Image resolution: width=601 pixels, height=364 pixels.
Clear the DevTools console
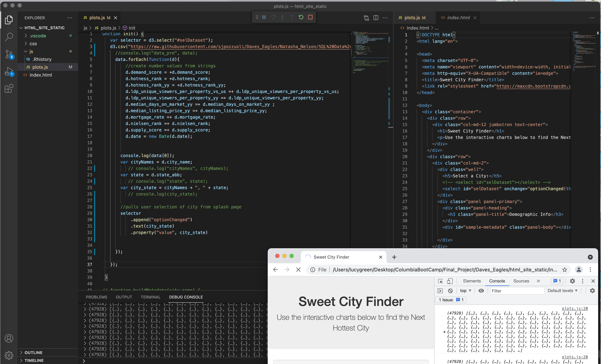click(450, 291)
